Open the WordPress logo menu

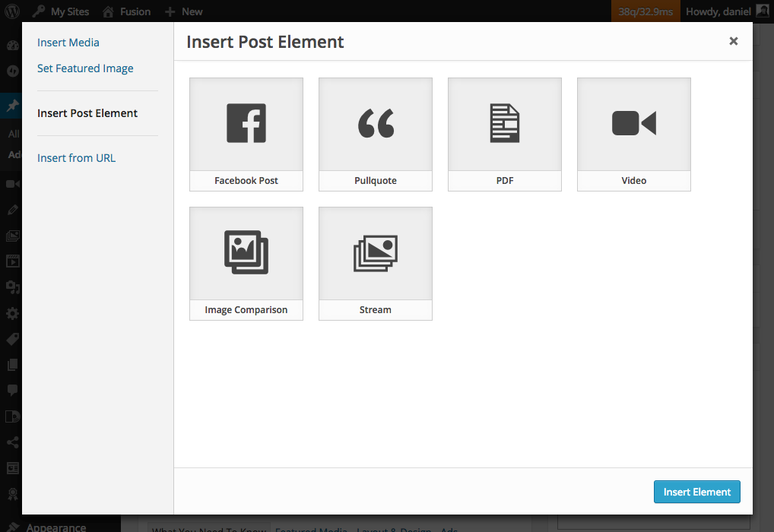pos(12,11)
